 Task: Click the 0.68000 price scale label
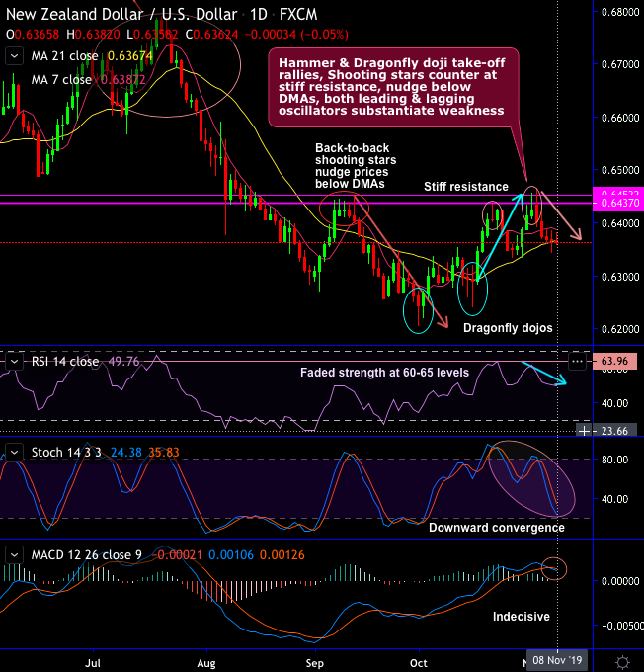tap(620, 12)
